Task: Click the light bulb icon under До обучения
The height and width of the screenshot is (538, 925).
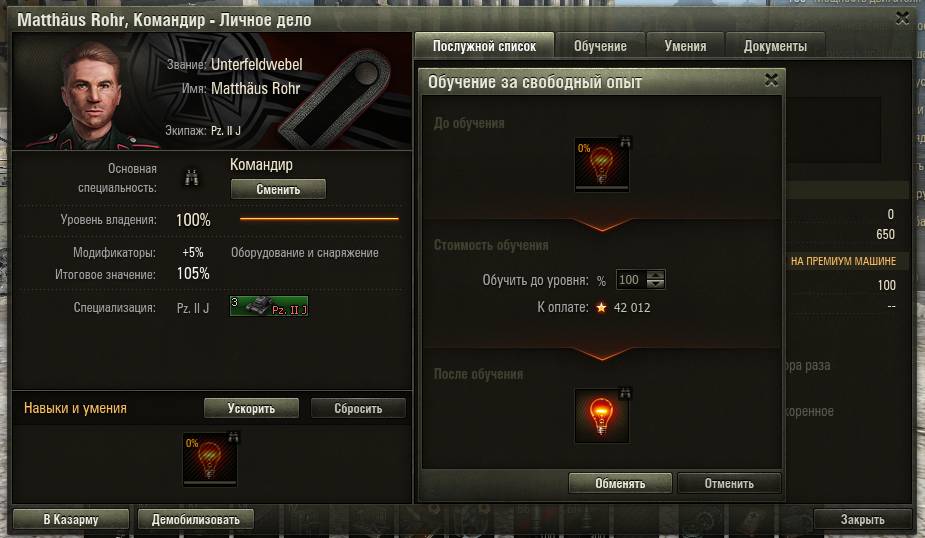Action: [x=602, y=165]
